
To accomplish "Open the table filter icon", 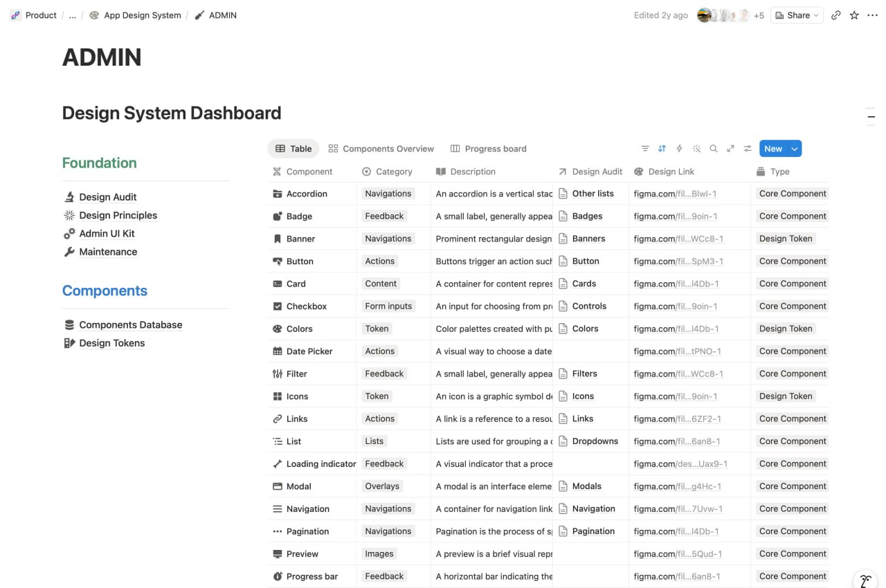I will point(645,149).
